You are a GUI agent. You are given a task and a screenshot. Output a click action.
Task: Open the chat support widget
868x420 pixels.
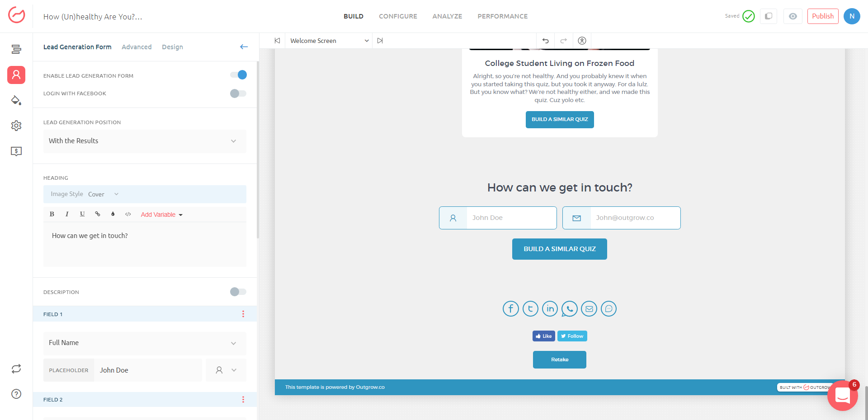[842, 396]
